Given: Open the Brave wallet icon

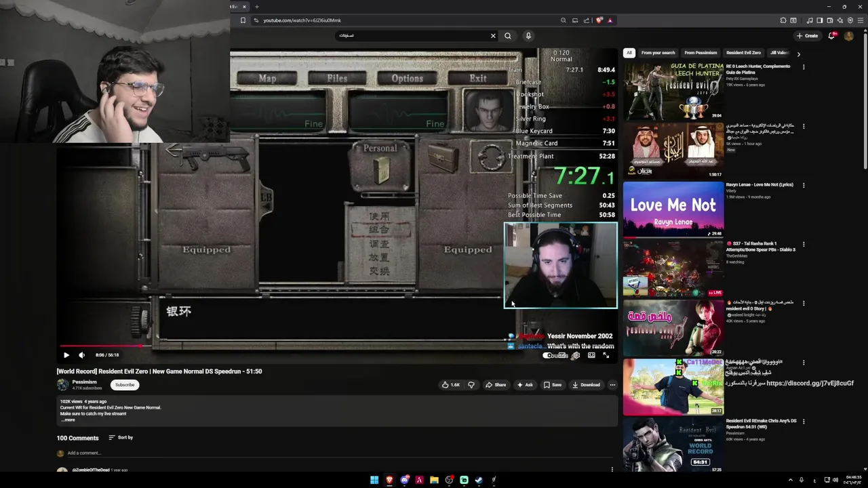Looking at the screenshot, I should (x=830, y=20).
